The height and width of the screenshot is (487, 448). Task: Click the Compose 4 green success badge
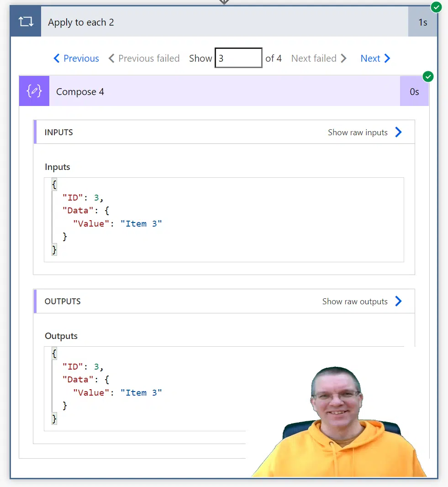(x=428, y=76)
